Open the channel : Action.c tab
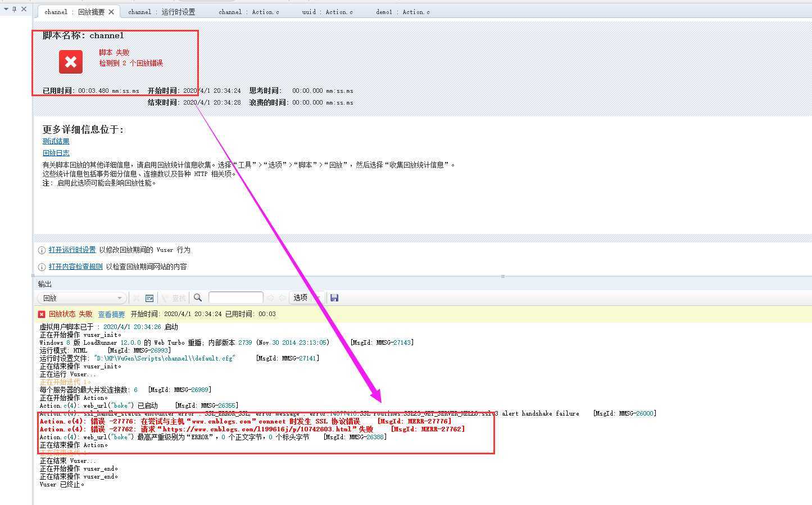 click(248, 12)
